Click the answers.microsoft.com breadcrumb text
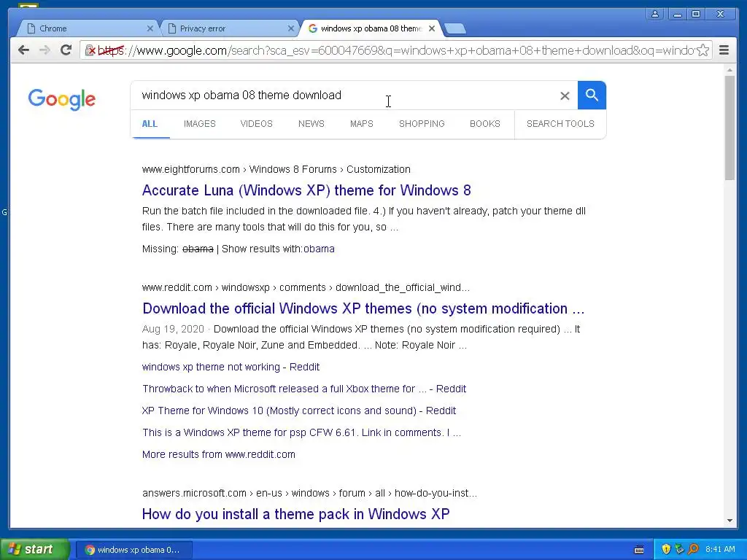The width and height of the screenshot is (747, 560). 309,494
